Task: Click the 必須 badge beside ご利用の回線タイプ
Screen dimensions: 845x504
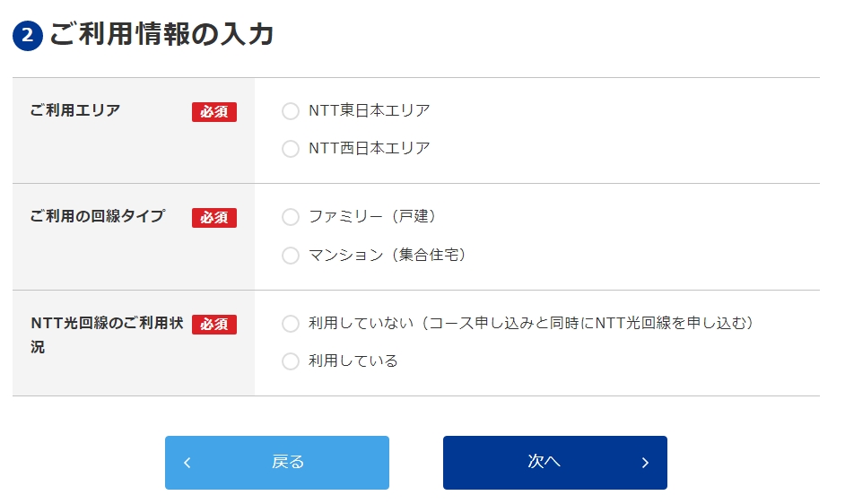Action: click(214, 218)
